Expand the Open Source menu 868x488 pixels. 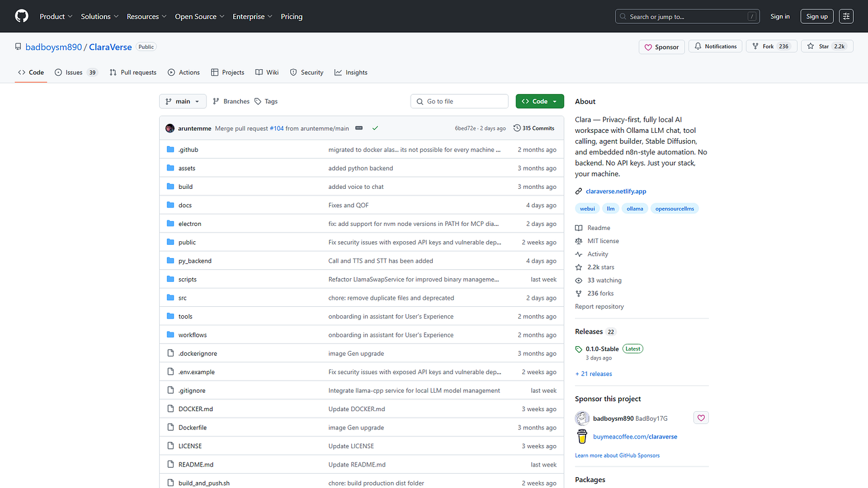click(x=200, y=17)
